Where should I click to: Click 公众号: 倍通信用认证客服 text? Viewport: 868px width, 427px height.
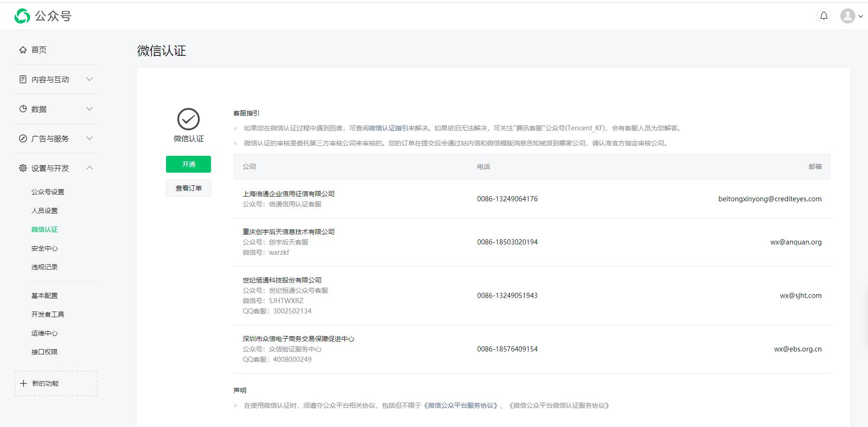coord(282,204)
